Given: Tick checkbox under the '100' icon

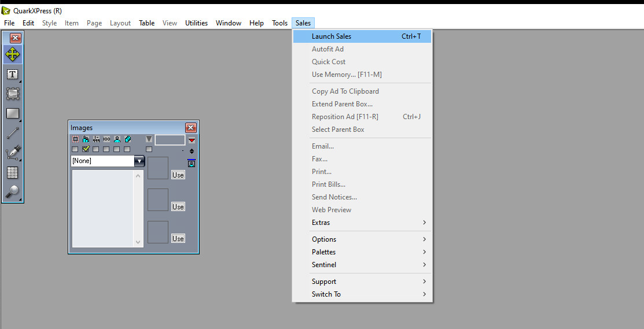Looking at the screenshot, I should coord(106,149).
